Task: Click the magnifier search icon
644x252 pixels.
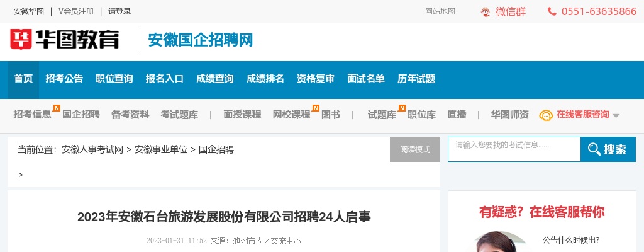Action: (594, 149)
